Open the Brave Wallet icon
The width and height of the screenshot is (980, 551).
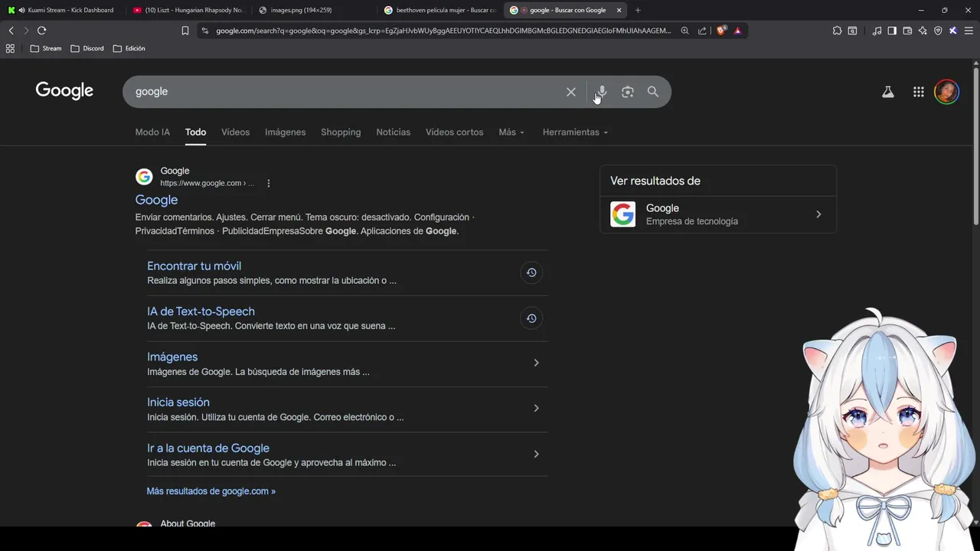(x=907, y=31)
